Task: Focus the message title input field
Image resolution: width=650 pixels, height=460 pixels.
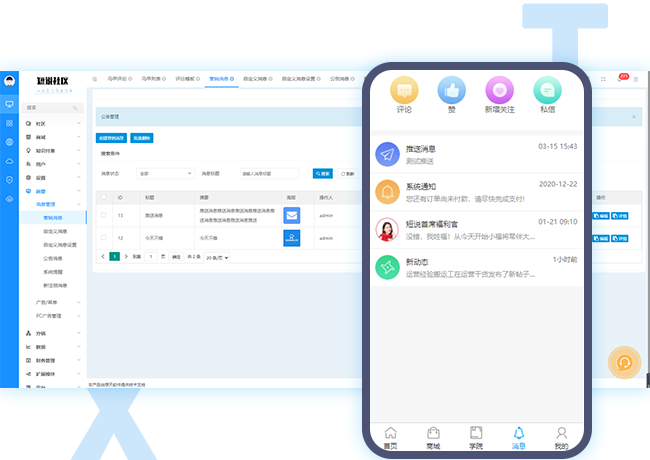Action: [x=269, y=174]
